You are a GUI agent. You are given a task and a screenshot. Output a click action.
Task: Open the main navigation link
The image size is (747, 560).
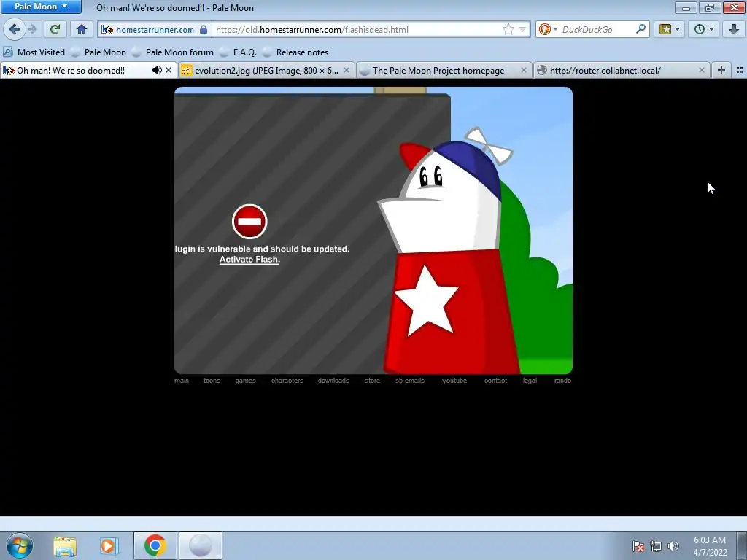click(182, 381)
